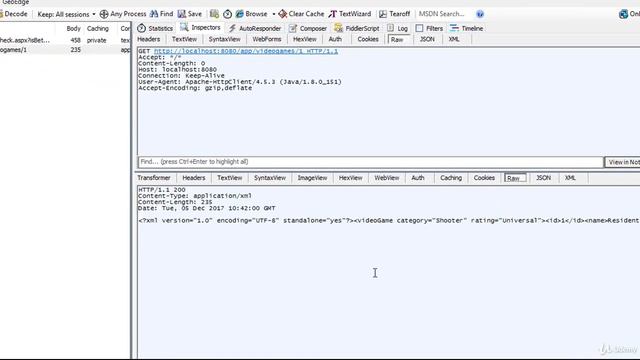
Task: Select response Transformer tab
Action: [x=154, y=178]
